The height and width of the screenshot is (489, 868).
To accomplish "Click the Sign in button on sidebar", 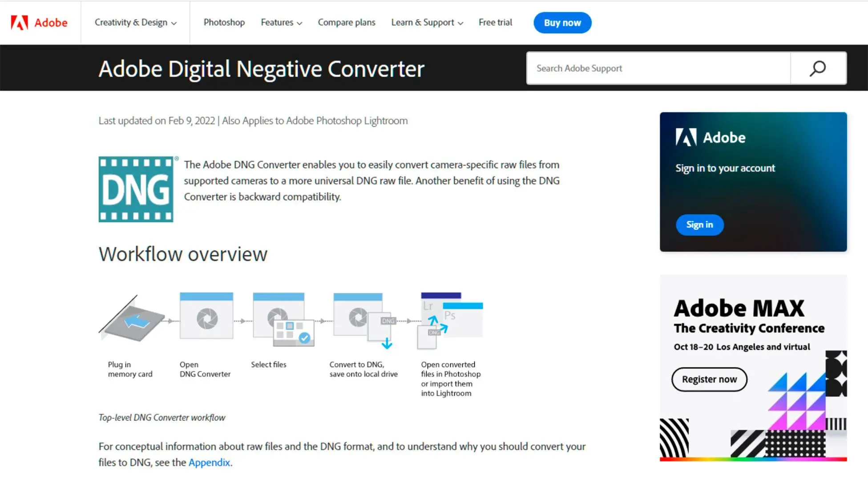I will pyautogui.click(x=700, y=224).
